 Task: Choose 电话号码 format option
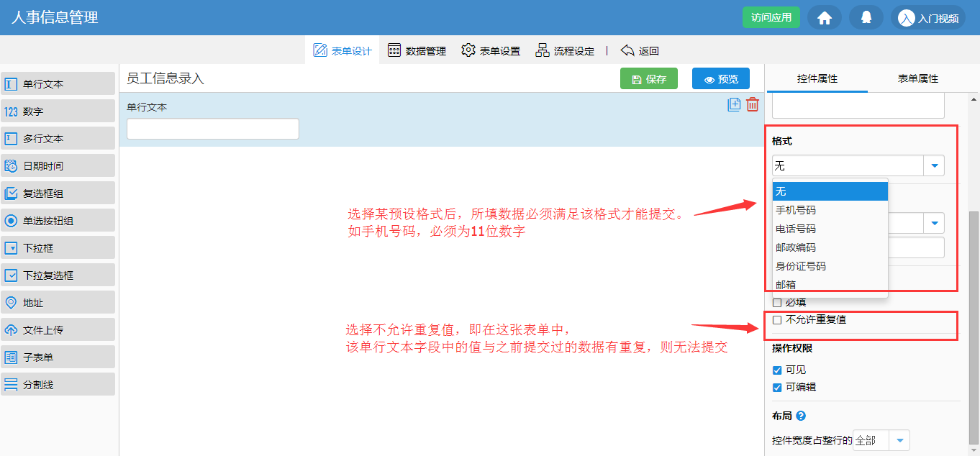[830, 229]
